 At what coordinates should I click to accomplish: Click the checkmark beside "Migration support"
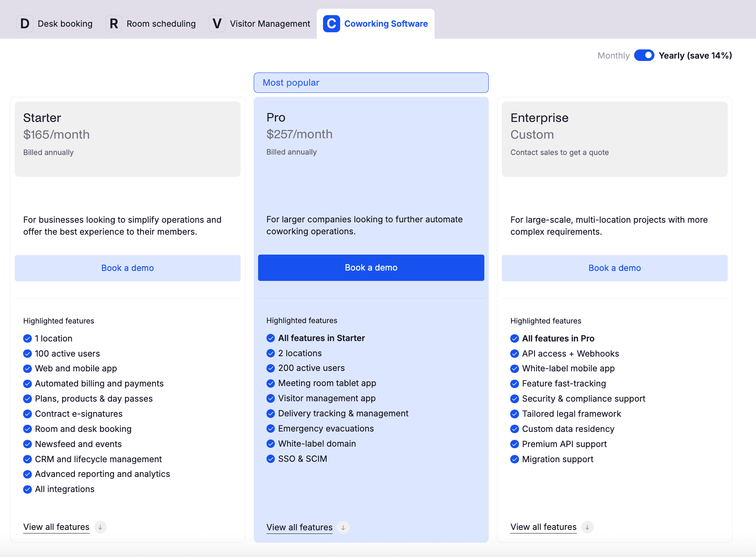[x=514, y=459]
